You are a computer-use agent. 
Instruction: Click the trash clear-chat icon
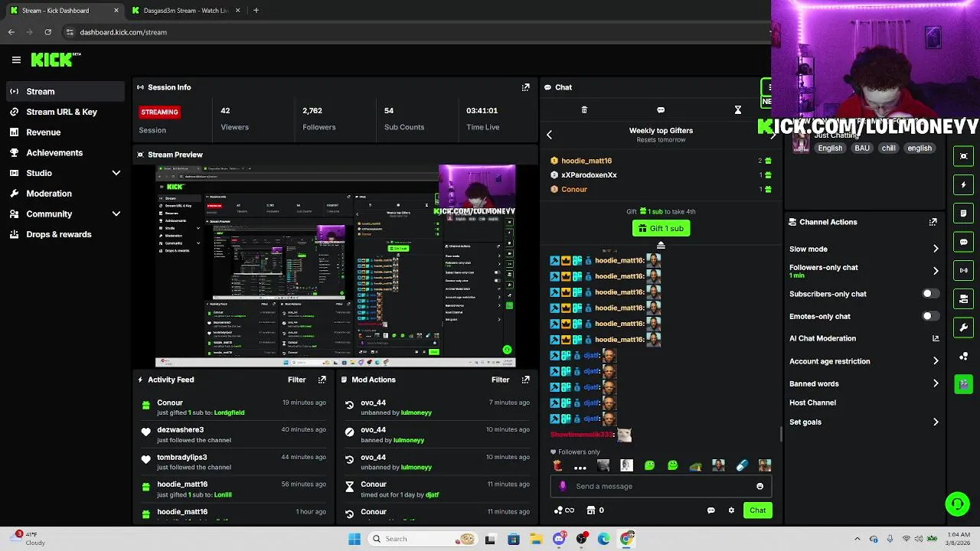click(x=584, y=110)
